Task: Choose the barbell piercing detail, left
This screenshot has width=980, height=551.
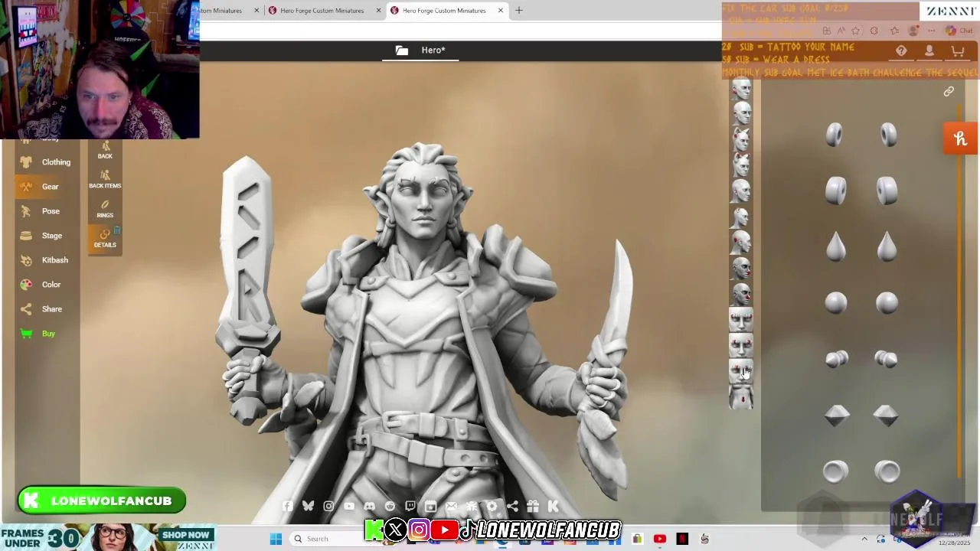Action: [x=837, y=358]
